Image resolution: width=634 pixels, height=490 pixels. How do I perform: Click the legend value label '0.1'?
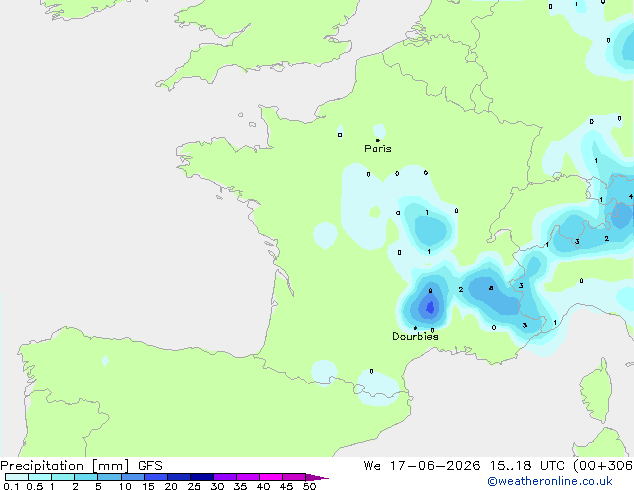(11, 486)
